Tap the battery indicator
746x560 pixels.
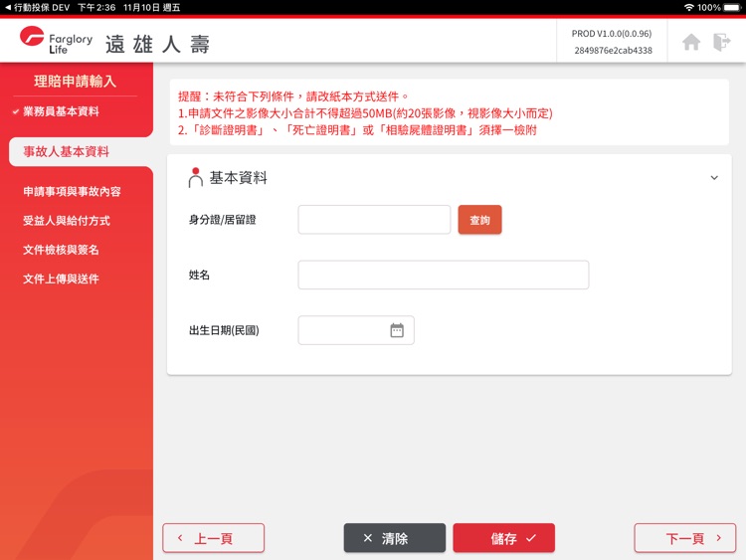[x=732, y=8]
